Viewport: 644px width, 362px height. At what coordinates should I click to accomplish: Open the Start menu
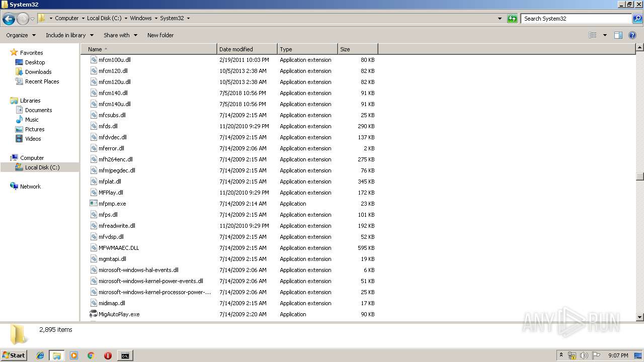pyautogui.click(x=14, y=355)
